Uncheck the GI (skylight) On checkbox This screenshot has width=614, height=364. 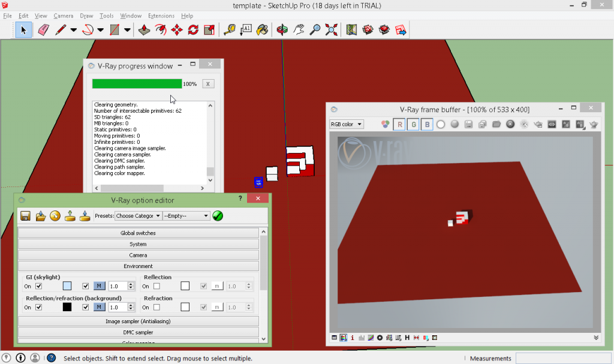[39, 286]
